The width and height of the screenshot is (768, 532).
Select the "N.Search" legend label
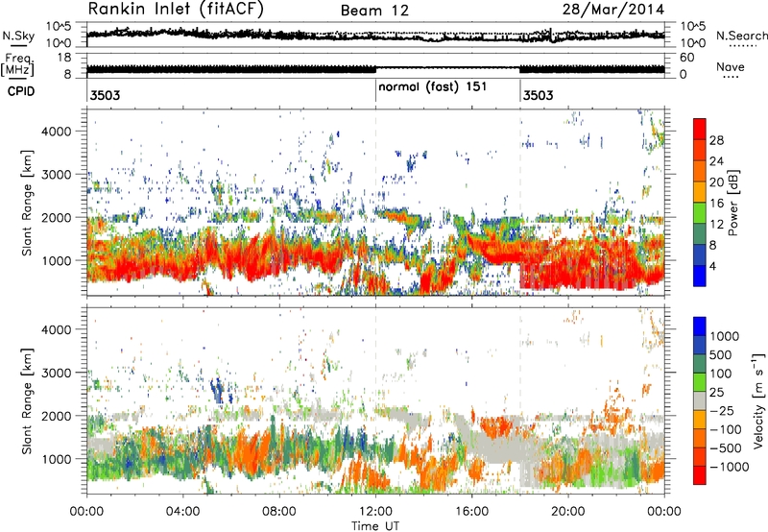(741, 36)
